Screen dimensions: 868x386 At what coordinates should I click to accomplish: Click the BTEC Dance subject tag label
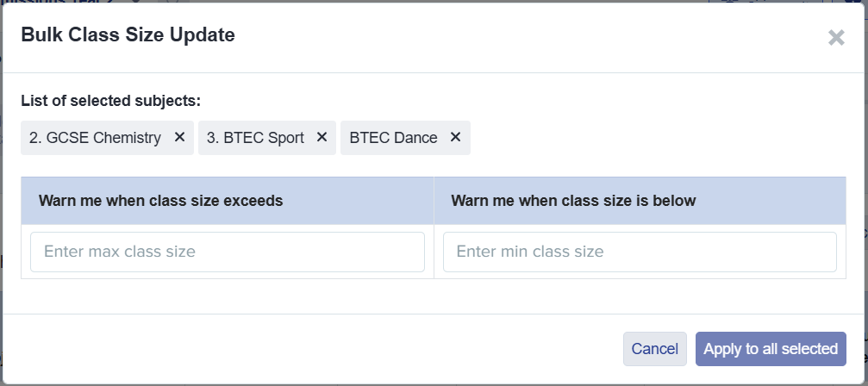pos(393,138)
